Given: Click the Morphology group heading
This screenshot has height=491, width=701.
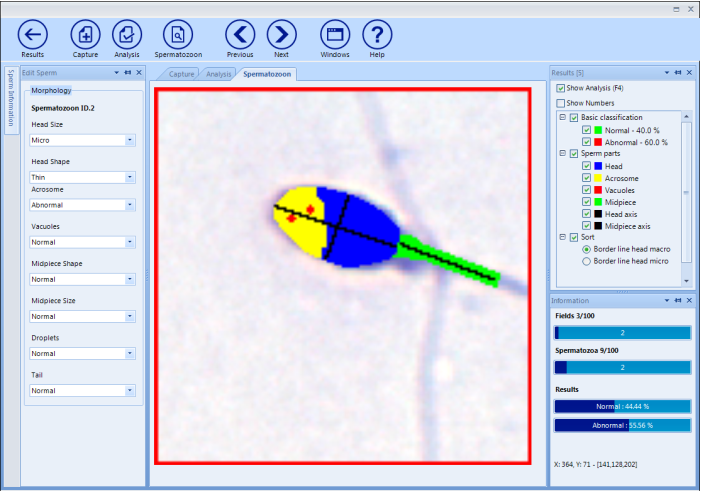Looking at the screenshot, I should 51,90.
